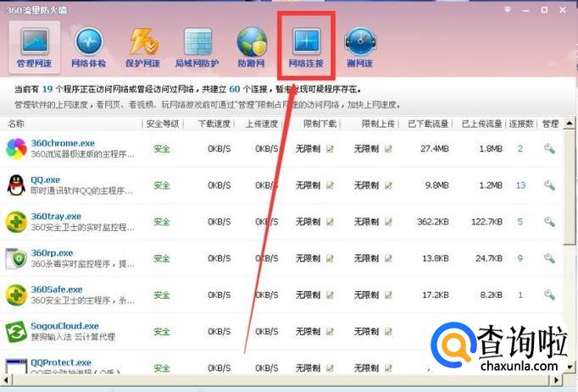This screenshot has width=578, height=392.
Task: Sort by 连接数 column header
Action: pos(521,124)
